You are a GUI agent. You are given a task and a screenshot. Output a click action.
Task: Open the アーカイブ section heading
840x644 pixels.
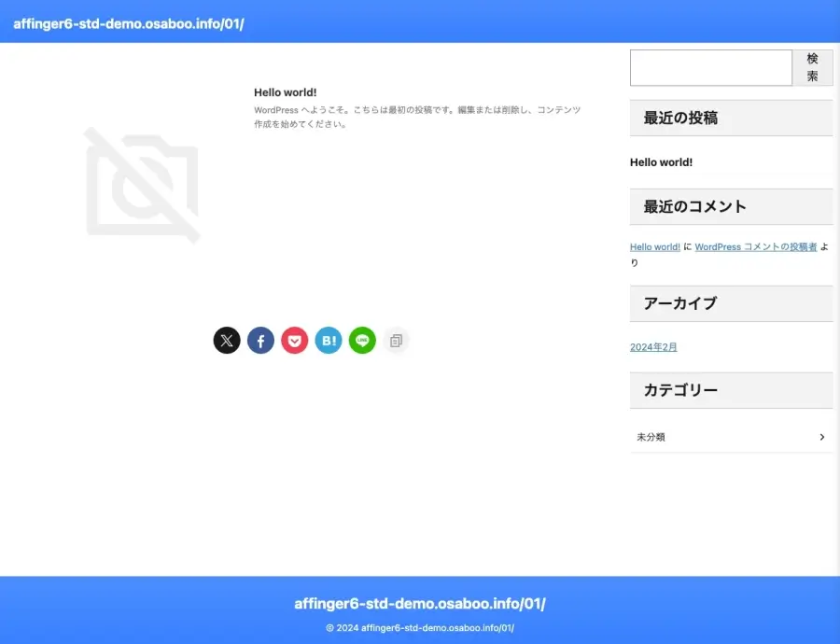[x=679, y=303]
